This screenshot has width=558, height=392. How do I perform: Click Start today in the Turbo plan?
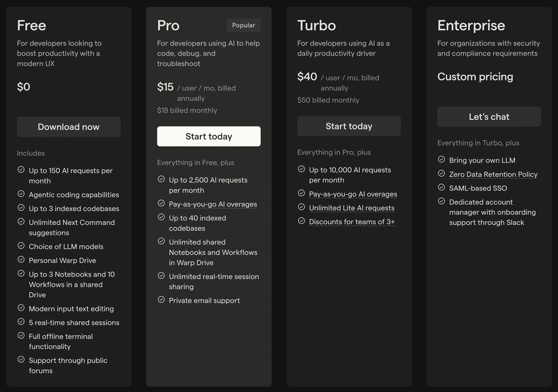click(349, 126)
